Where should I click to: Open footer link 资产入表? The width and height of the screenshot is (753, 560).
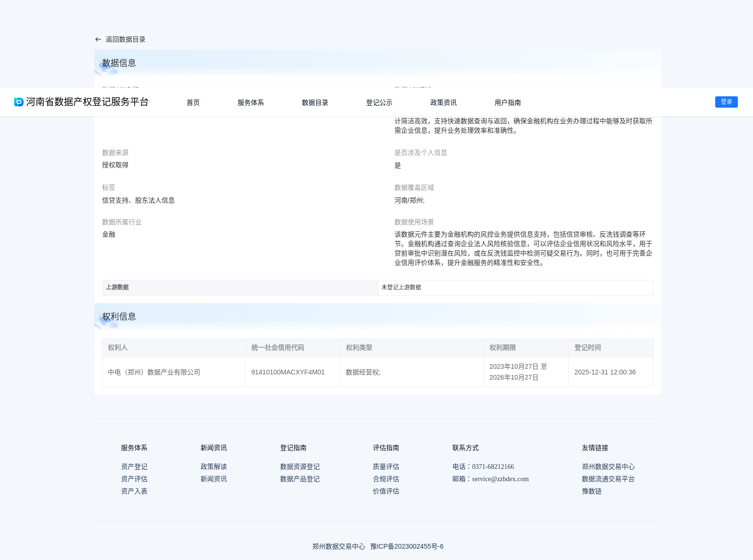134,491
